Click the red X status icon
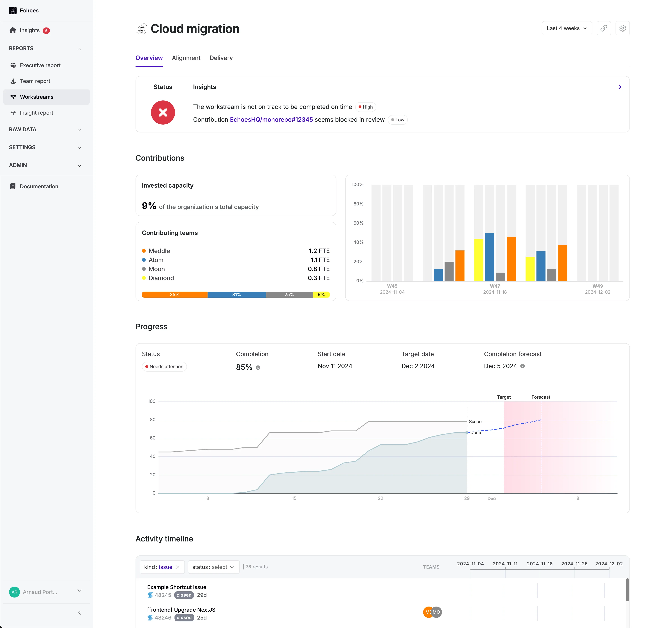This screenshot has width=672, height=628. 163,113
